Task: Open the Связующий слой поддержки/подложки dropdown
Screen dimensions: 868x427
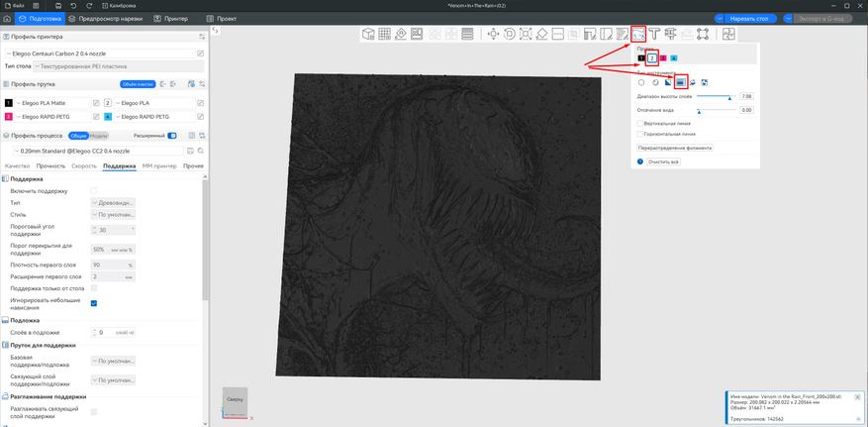Action: point(113,380)
